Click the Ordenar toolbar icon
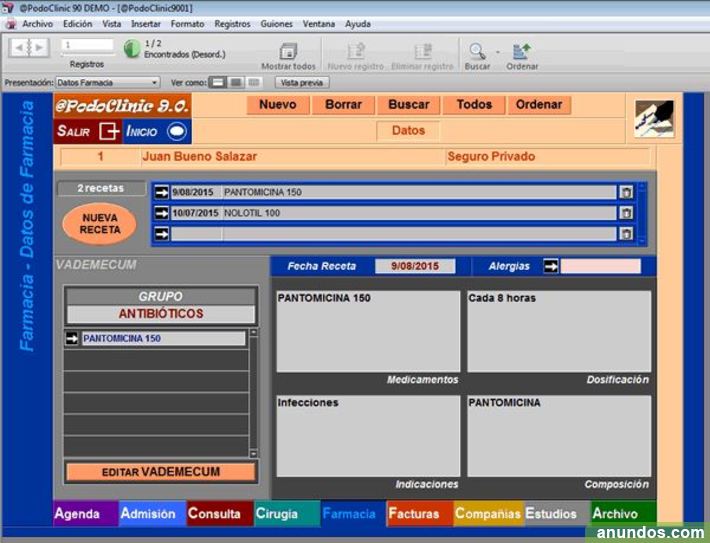The height and width of the screenshot is (543, 710). pos(522,51)
